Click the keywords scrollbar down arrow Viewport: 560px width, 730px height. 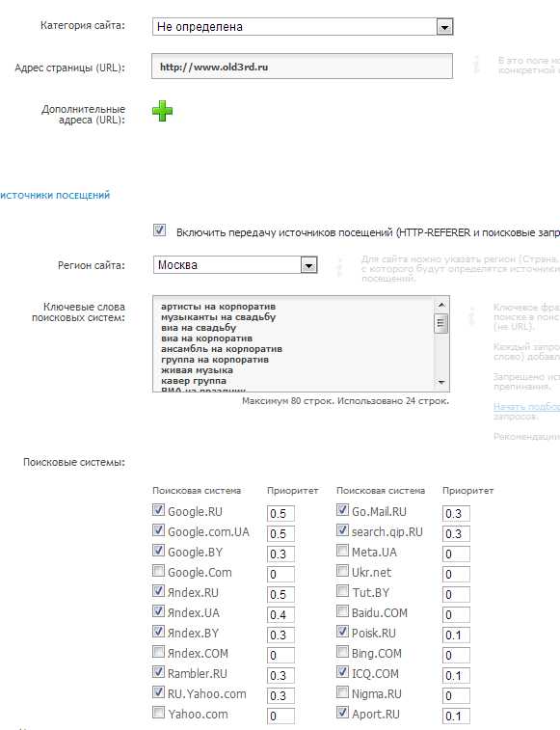(441, 383)
